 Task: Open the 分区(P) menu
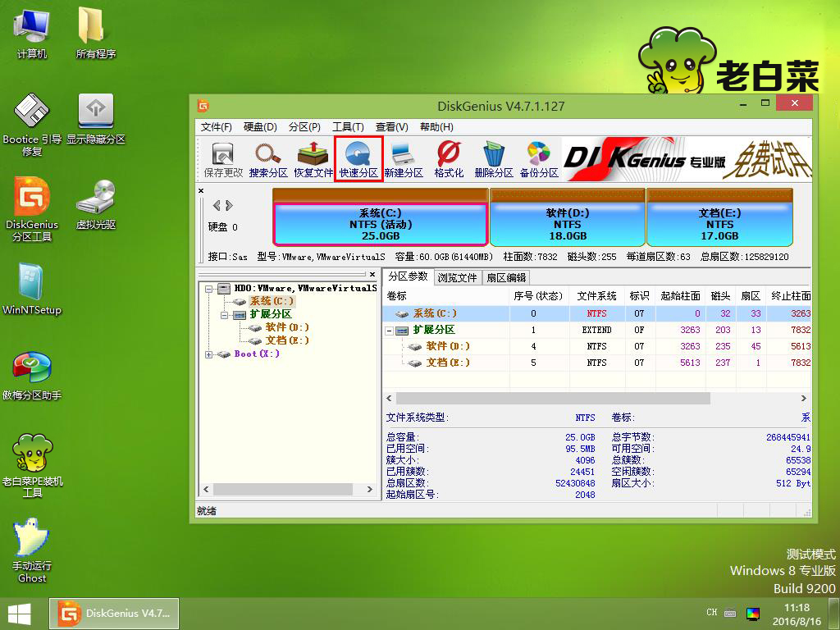(x=304, y=127)
